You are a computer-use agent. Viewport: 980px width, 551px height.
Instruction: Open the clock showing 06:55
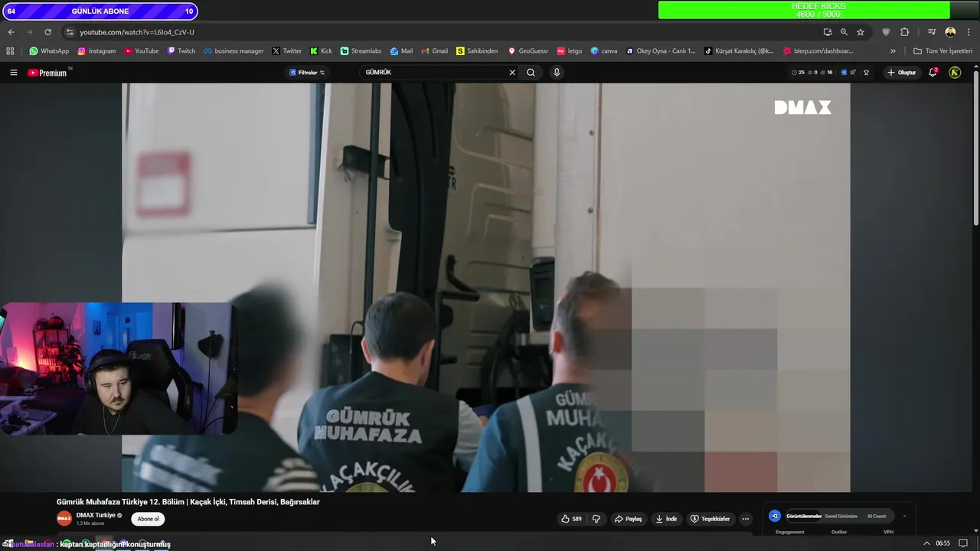coord(942,543)
